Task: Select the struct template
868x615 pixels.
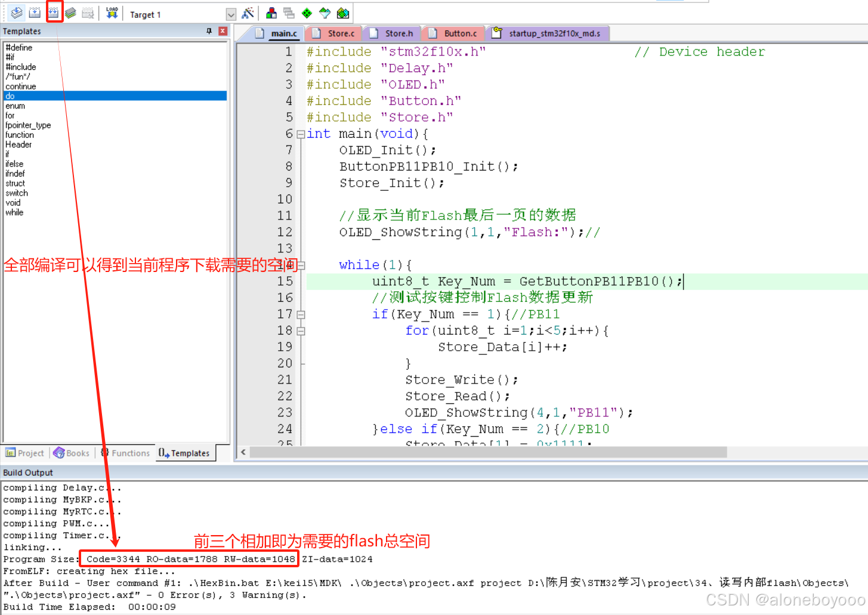Action: 16,183
